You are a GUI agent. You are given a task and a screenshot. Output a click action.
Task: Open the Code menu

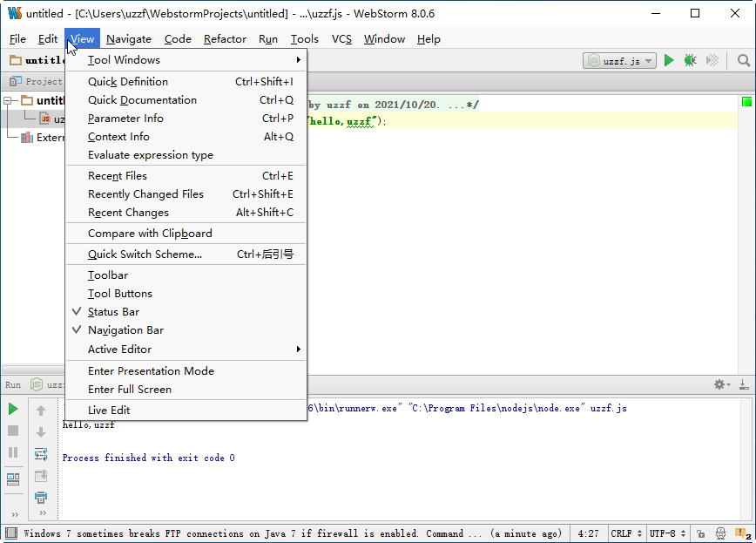point(178,39)
